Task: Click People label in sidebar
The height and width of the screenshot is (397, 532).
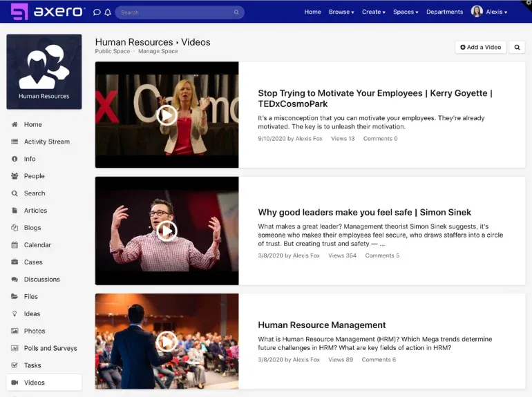Action: point(35,176)
